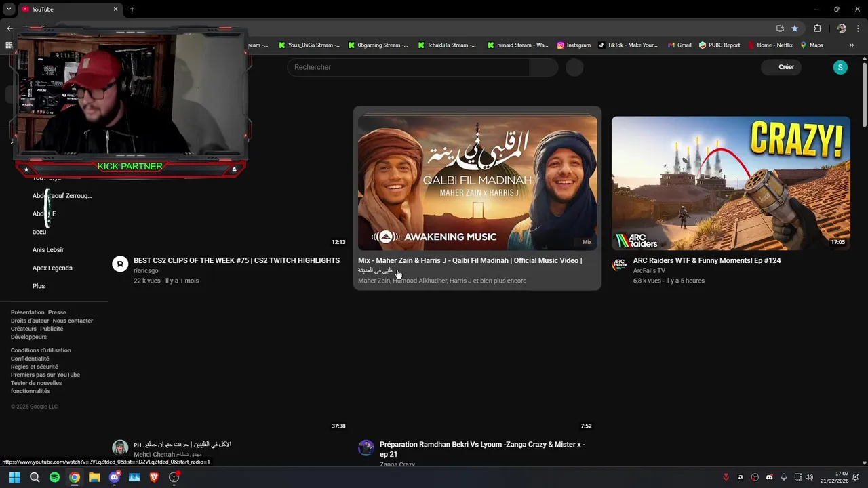The width and height of the screenshot is (868, 488).
Task: Open the niinaid Stream bookmark
Action: pyautogui.click(x=518, y=45)
